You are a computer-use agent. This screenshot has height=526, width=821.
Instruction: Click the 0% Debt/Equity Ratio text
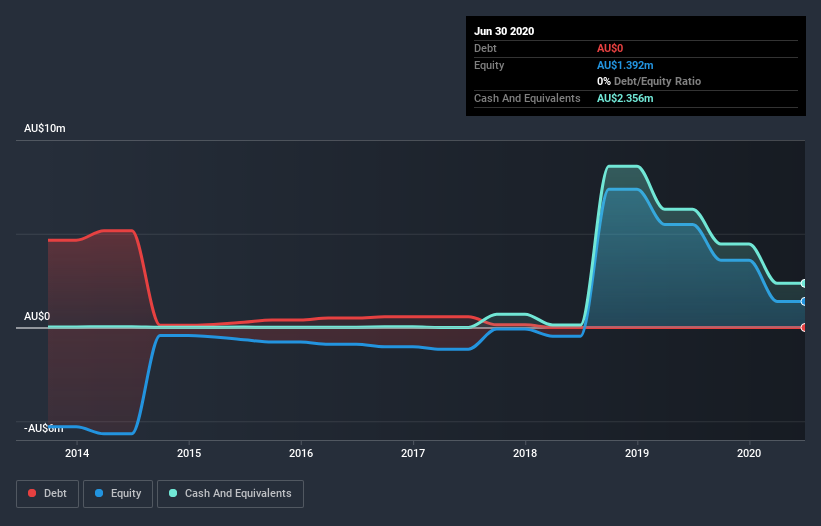coord(649,81)
